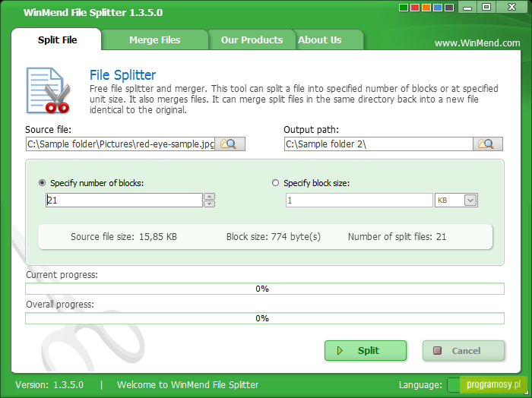532x398 pixels.
Task: Open the KB unit dropdown
Action: pyautogui.click(x=470, y=201)
